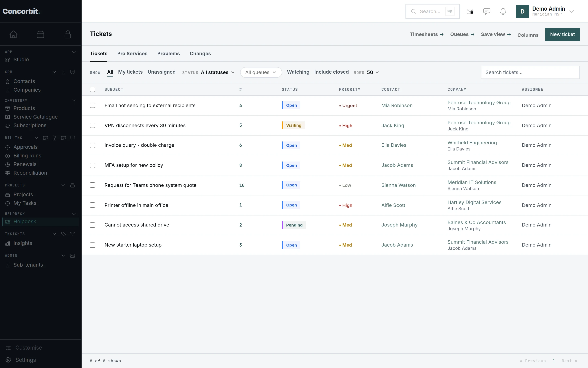
Task: Open the All queues dropdown
Action: pos(261,72)
